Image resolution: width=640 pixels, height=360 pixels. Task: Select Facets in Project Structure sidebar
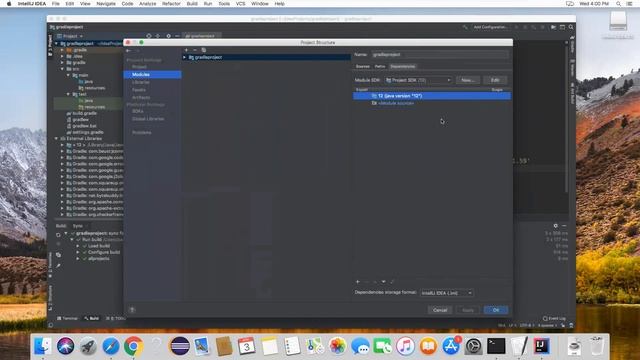point(139,90)
